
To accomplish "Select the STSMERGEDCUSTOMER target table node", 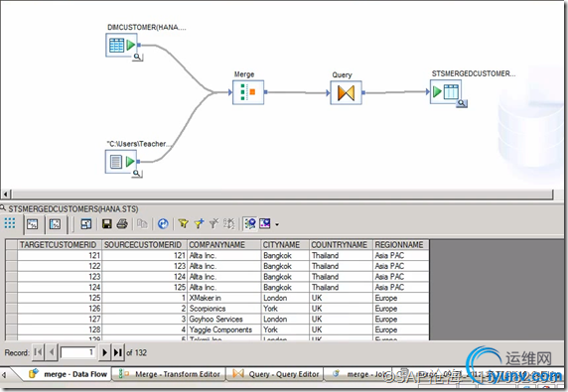I will (446, 91).
